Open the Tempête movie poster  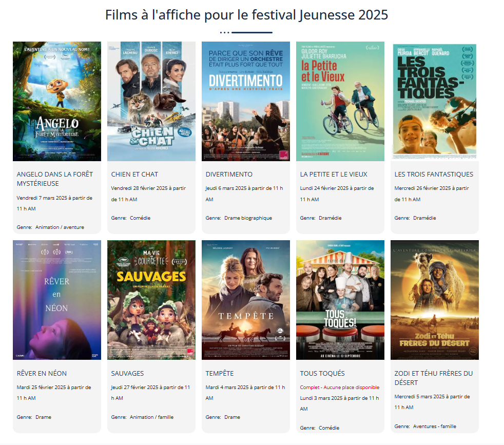pos(246,300)
